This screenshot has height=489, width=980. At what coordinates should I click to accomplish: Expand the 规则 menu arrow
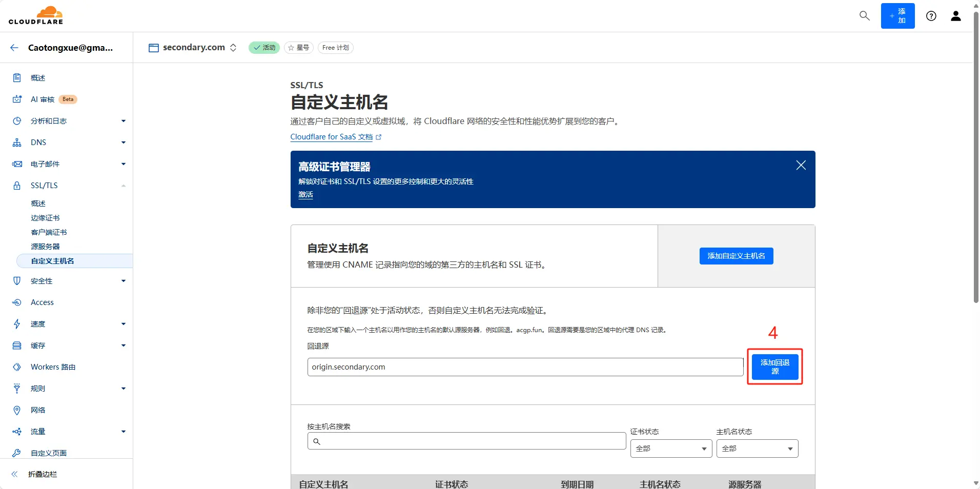[124, 389]
